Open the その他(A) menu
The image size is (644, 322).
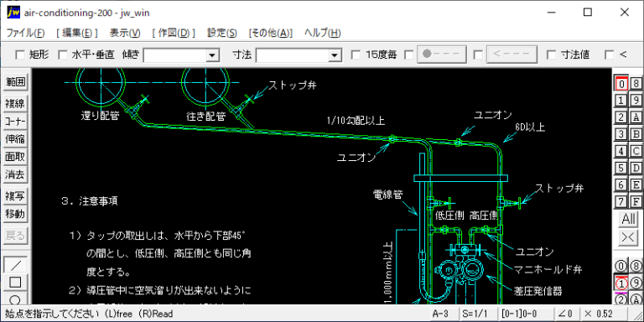click(x=271, y=34)
